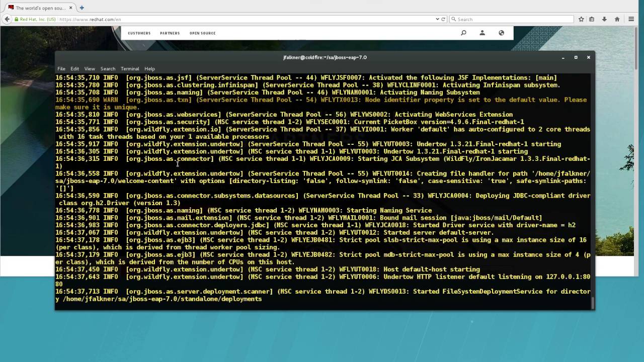Click WARN line about Node identifier

[322, 103]
